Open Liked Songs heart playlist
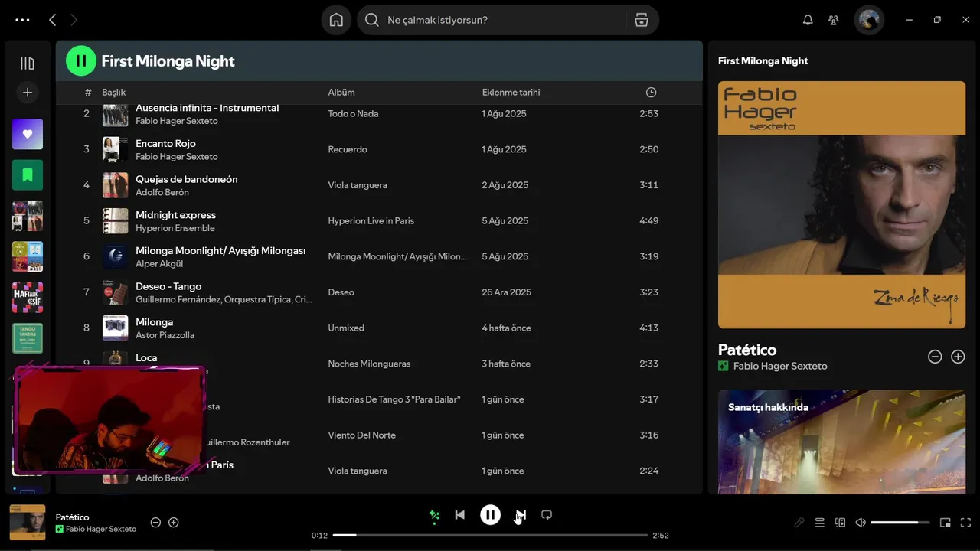The height and width of the screenshot is (551, 980). coord(28,134)
